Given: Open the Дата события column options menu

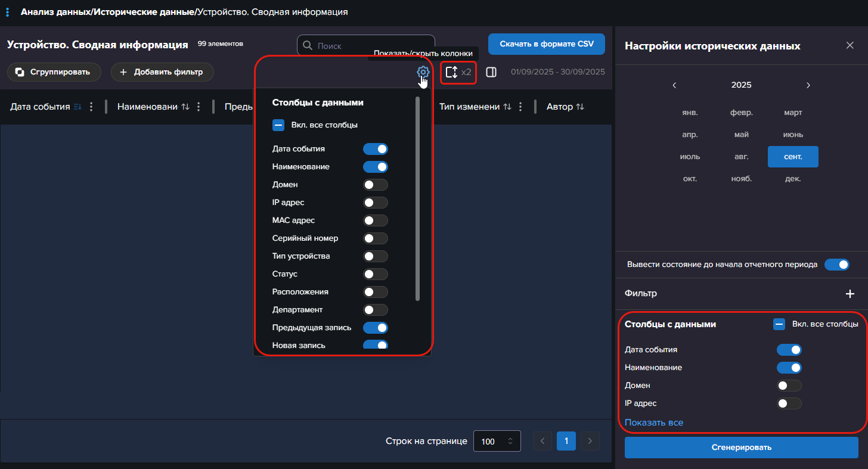Looking at the screenshot, I should (x=91, y=107).
